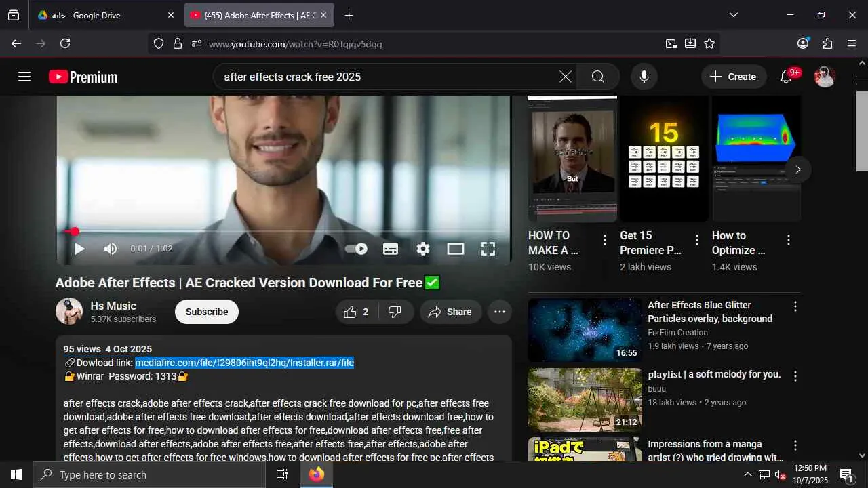Bookmark this page with the star
This screenshot has height=488, width=868.
tap(709, 43)
